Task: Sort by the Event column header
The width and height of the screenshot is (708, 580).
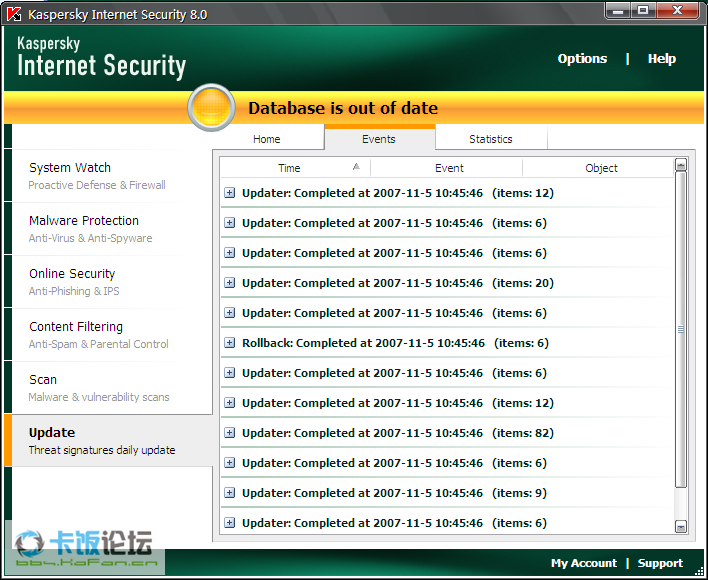Action: click(x=447, y=168)
